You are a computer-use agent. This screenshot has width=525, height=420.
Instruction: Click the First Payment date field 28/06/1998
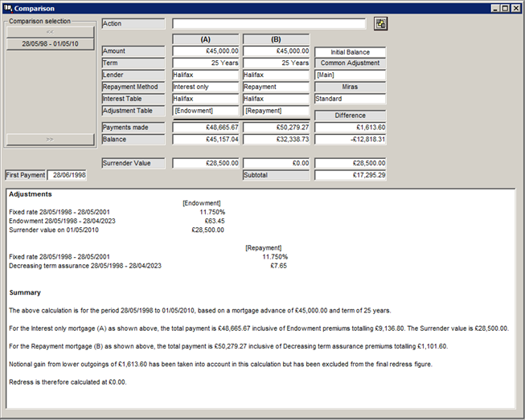coord(67,175)
